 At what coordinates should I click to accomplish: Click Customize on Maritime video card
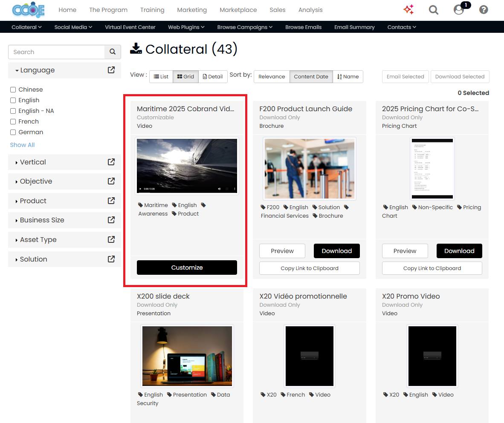coord(187,268)
